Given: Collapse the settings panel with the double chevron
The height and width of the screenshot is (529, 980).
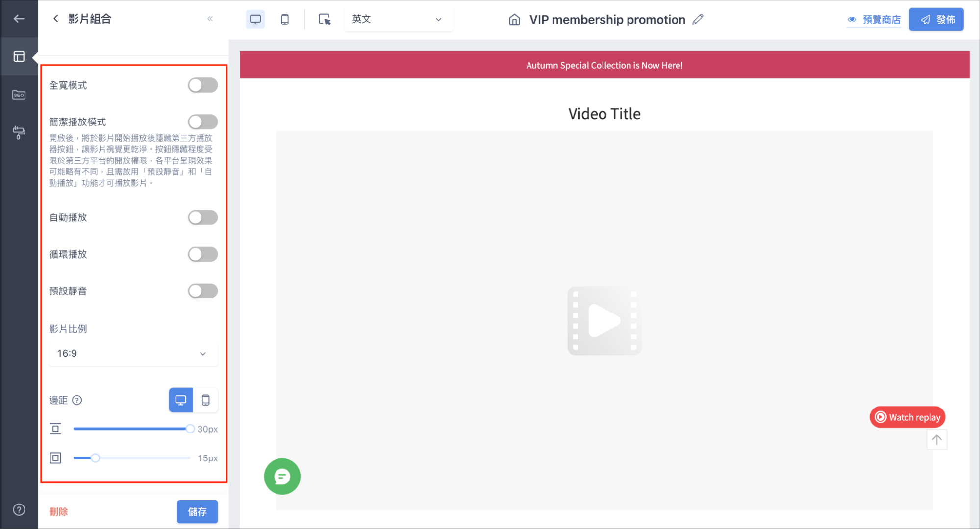Looking at the screenshot, I should (210, 19).
